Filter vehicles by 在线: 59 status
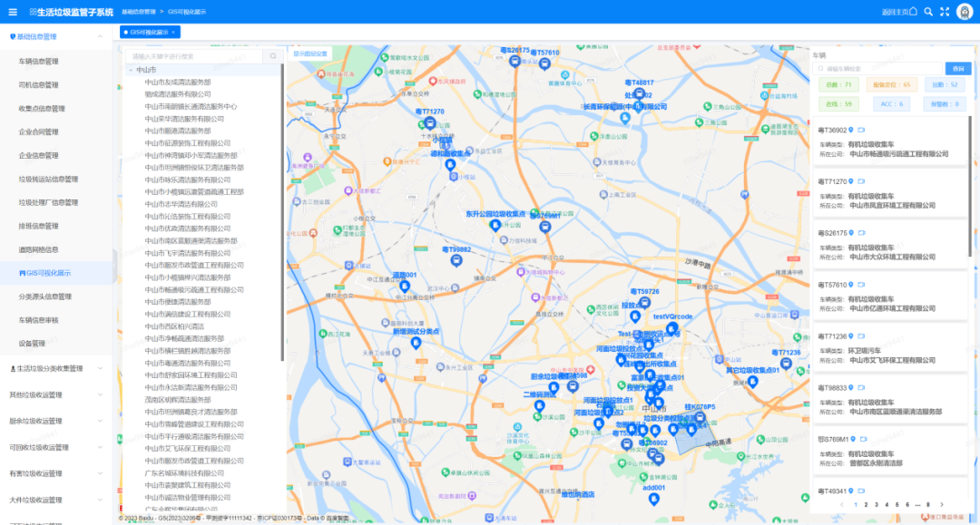The image size is (980, 525). [x=840, y=104]
